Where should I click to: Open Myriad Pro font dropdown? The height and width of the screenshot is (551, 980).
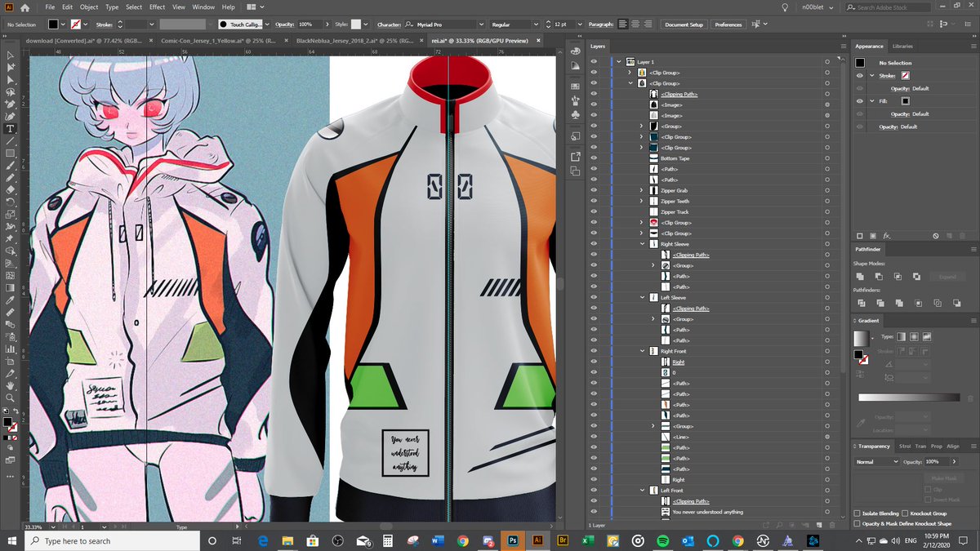pos(482,24)
